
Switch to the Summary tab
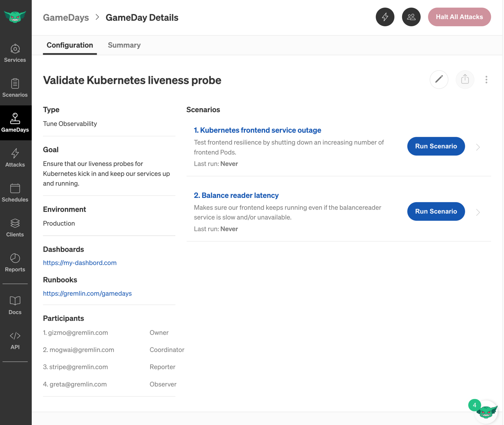[124, 45]
